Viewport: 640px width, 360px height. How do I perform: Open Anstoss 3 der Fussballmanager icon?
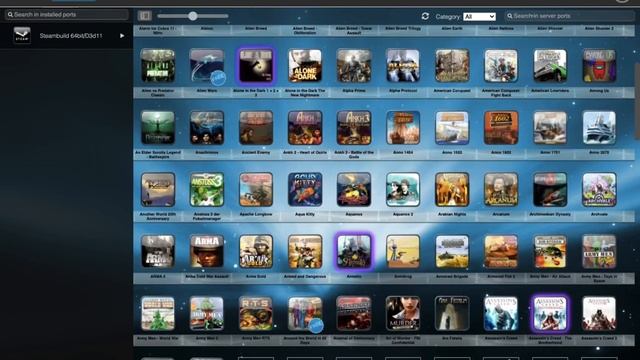point(207,189)
